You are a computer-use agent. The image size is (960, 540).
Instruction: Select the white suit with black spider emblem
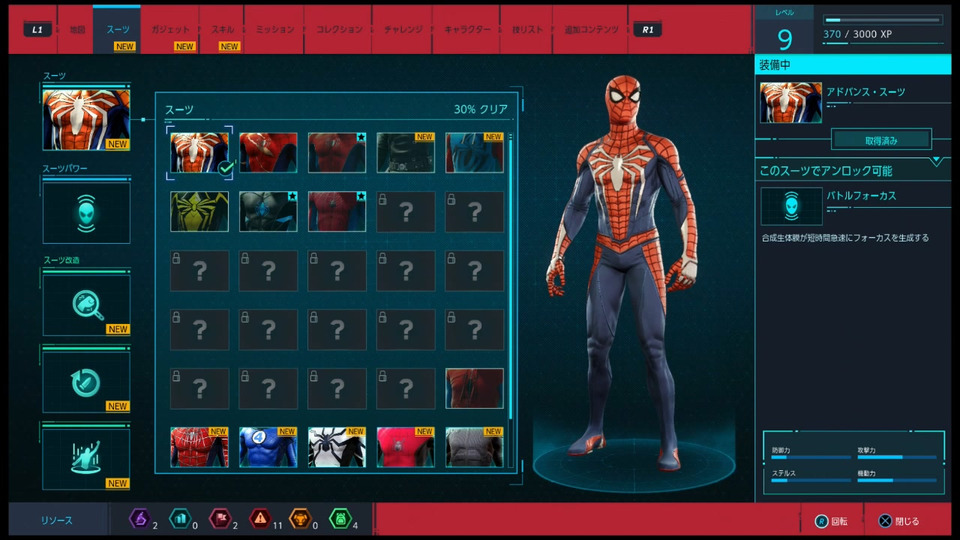coord(337,447)
